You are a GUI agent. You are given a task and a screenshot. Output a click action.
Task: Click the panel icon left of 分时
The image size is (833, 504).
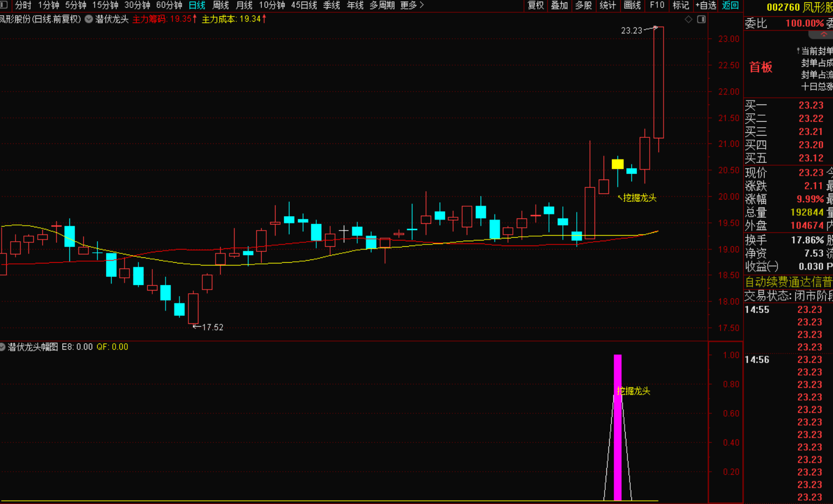[4, 5]
